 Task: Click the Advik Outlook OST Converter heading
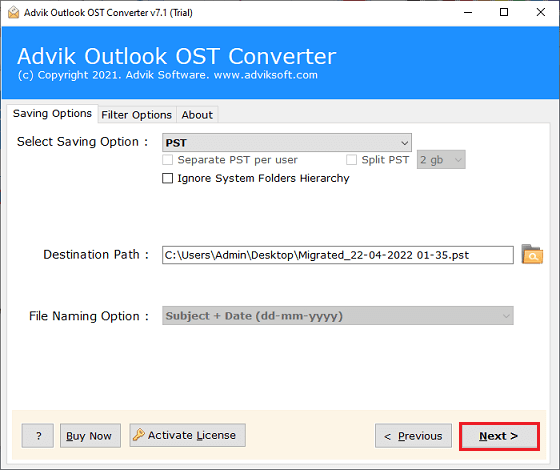176,56
